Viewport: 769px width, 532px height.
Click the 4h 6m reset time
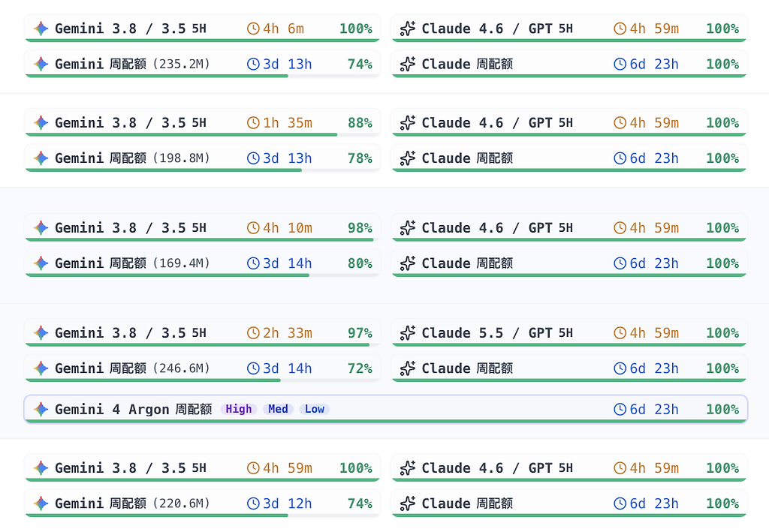tap(283, 29)
